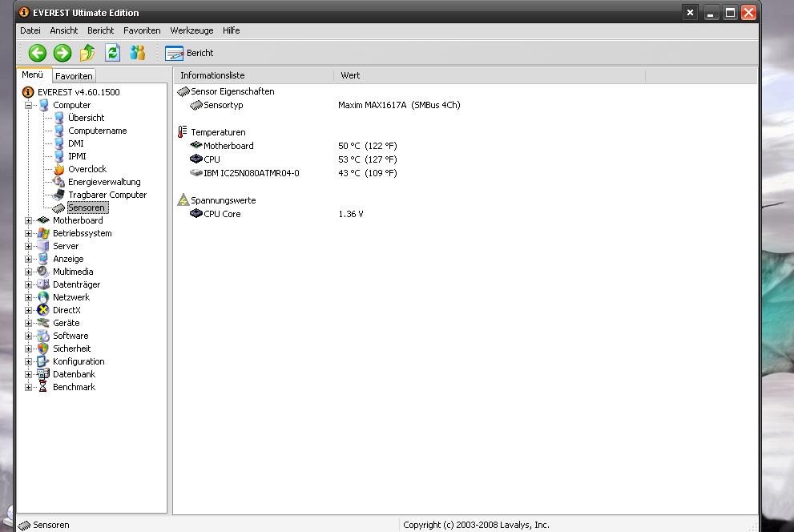Go back with the green left arrow
The height and width of the screenshot is (532, 794).
(x=38, y=53)
